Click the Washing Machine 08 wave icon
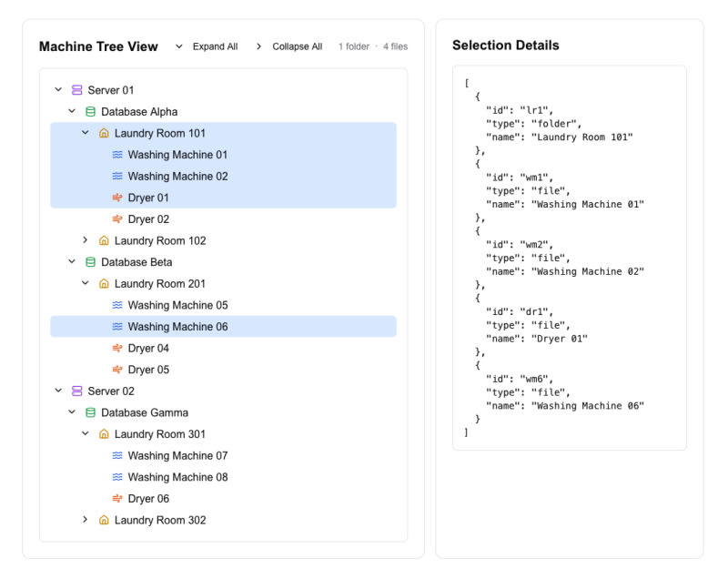Screen dimensions: 728x579 116,477
